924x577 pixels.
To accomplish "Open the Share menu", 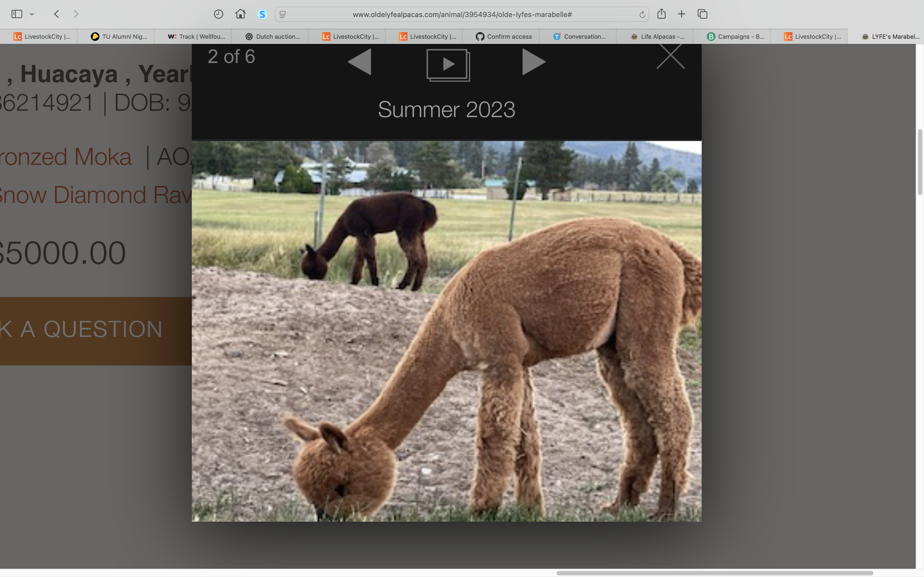I will 661,14.
